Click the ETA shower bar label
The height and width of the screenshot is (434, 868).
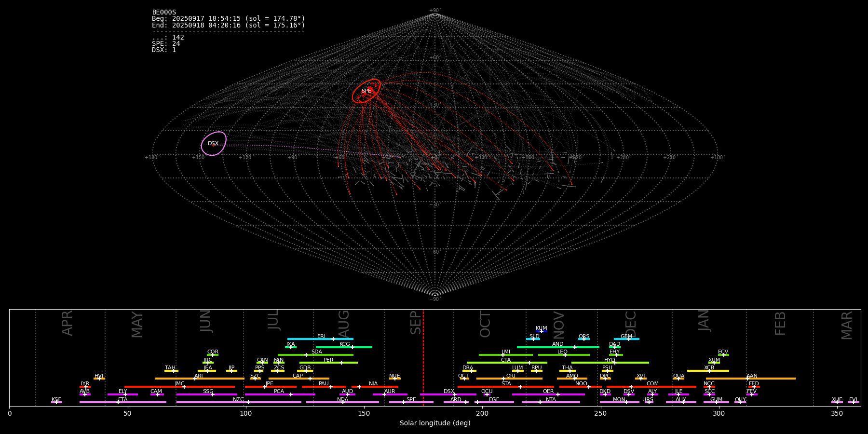point(123,400)
